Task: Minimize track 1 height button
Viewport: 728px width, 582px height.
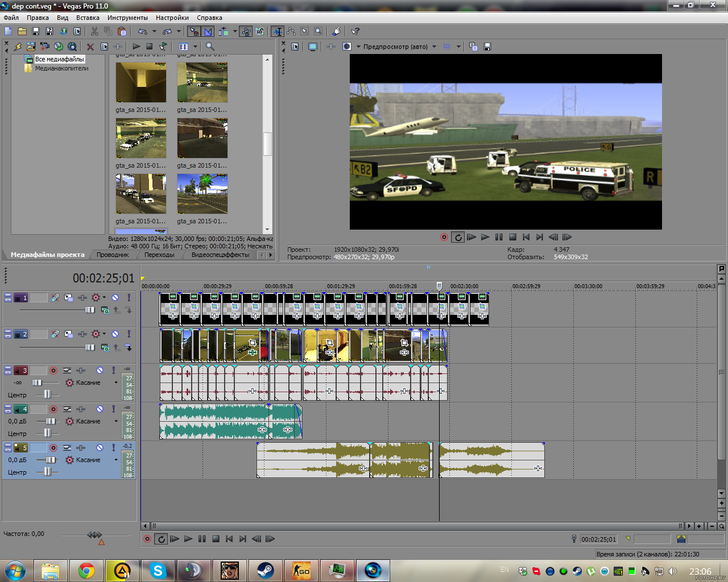Action: pos(8,296)
